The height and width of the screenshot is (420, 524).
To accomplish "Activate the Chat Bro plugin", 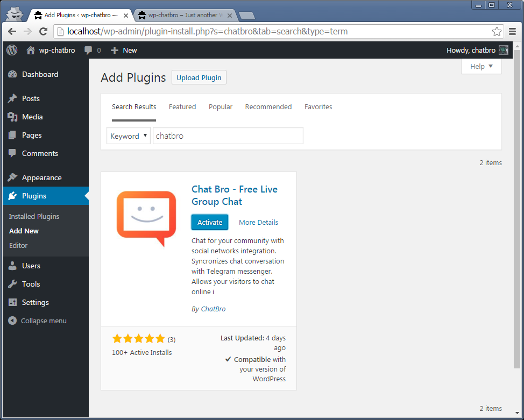I will click(x=210, y=222).
